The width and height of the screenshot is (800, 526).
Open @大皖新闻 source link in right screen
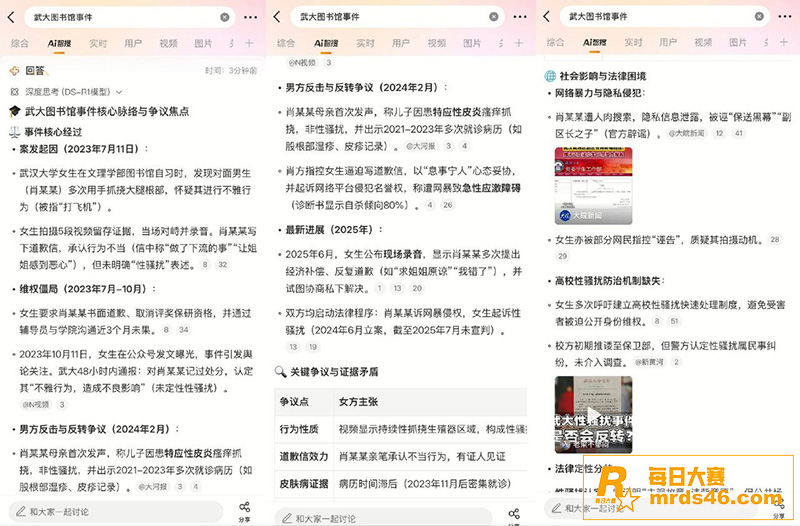[687, 134]
